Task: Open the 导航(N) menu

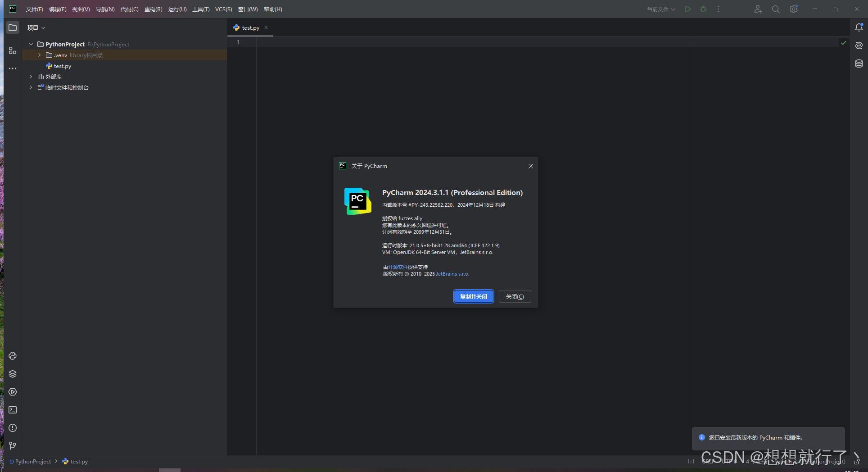Action: [105, 9]
